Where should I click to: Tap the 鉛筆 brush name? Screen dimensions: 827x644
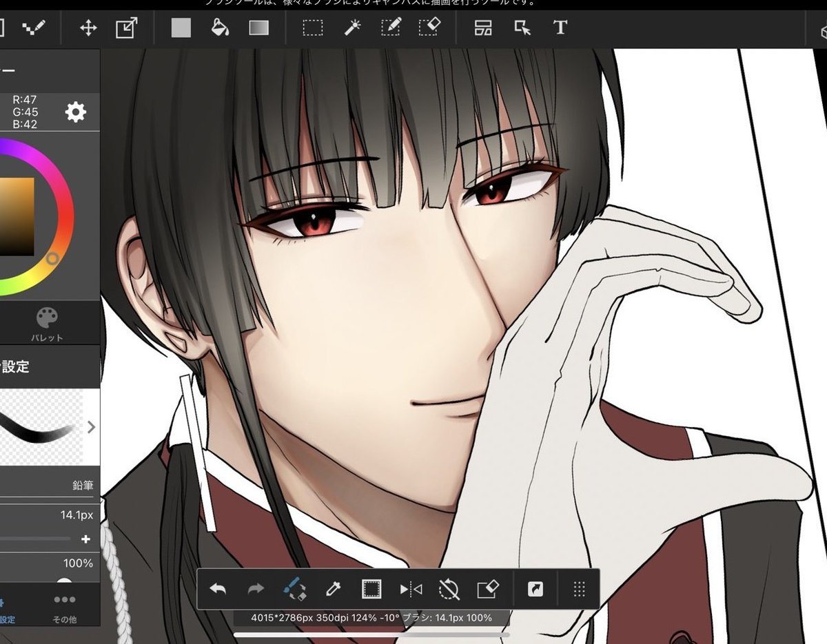[x=83, y=486]
